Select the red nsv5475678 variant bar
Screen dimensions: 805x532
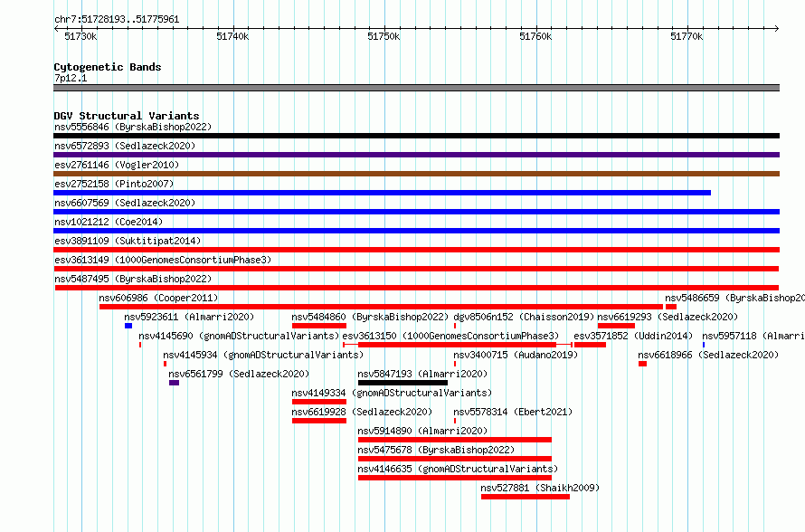tap(455, 459)
